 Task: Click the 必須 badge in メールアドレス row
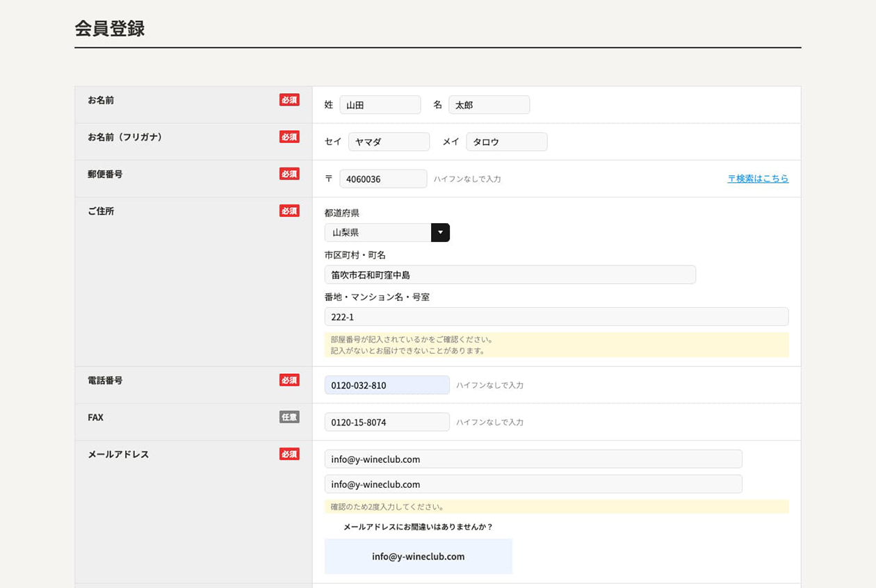click(x=289, y=454)
